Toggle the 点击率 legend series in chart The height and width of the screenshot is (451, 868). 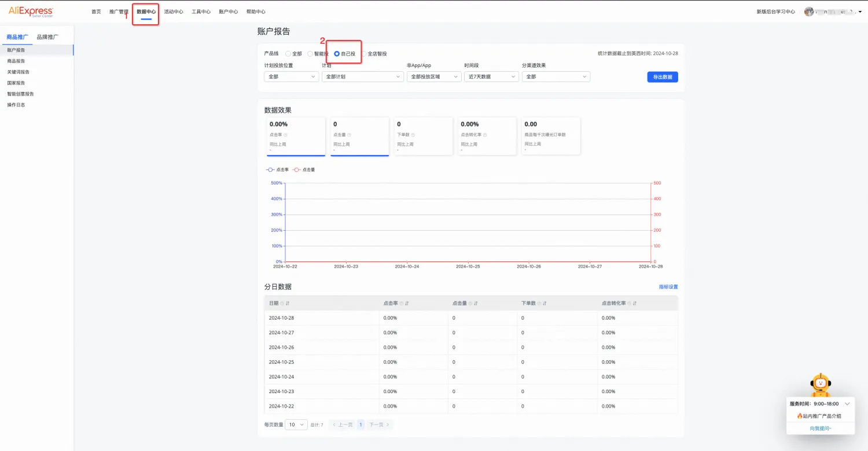pos(277,169)
